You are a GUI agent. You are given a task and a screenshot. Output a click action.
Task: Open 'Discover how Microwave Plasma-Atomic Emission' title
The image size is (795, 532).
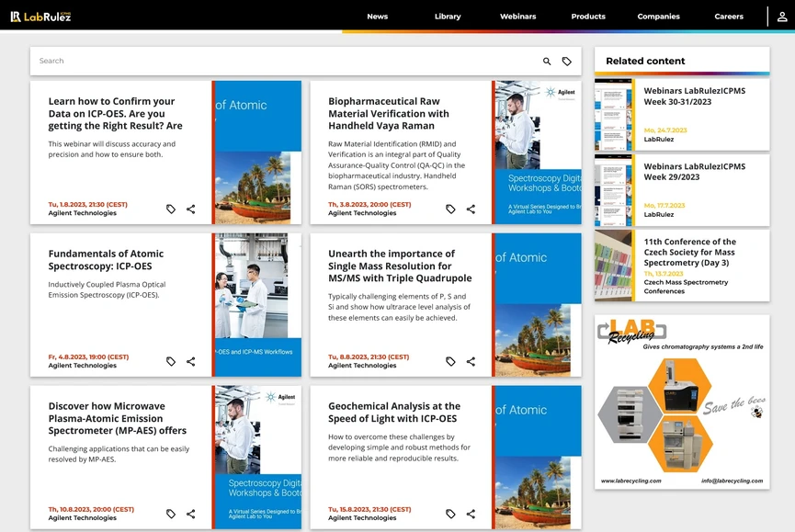point(118,418)
